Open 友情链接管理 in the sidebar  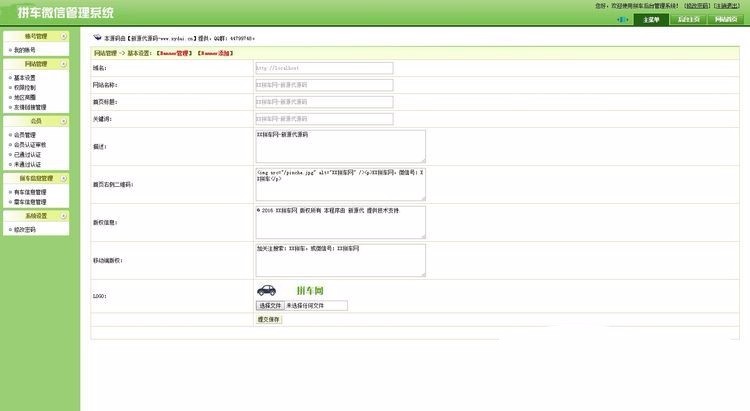click(x=30, y=107)
